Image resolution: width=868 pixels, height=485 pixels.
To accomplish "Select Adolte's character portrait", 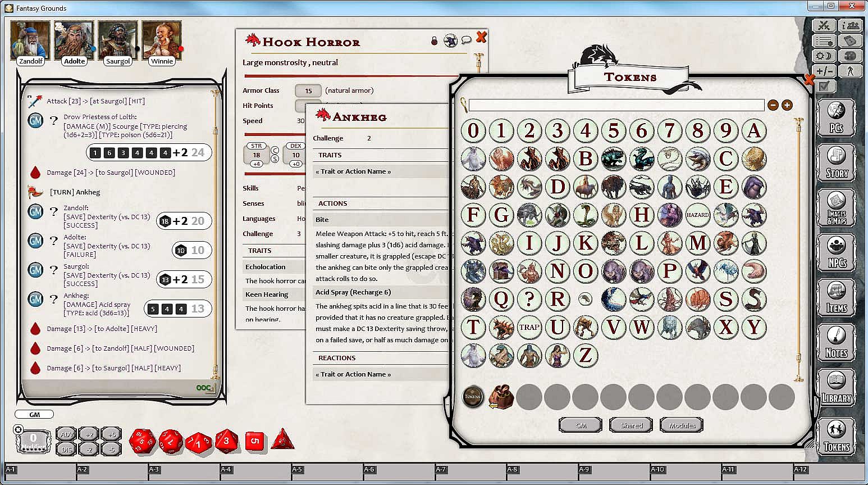I will click(74, 39).
